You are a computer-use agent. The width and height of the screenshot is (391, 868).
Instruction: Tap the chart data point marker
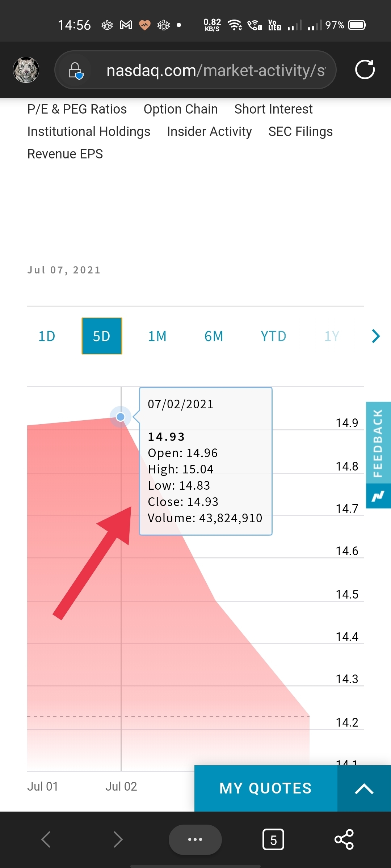coord(121,417)
